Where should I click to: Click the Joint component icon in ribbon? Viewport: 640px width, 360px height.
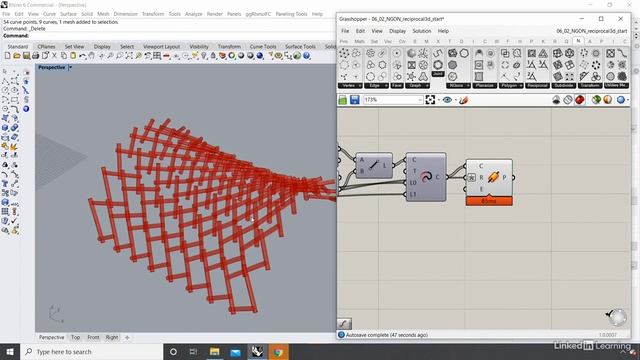tap(438, 65)
